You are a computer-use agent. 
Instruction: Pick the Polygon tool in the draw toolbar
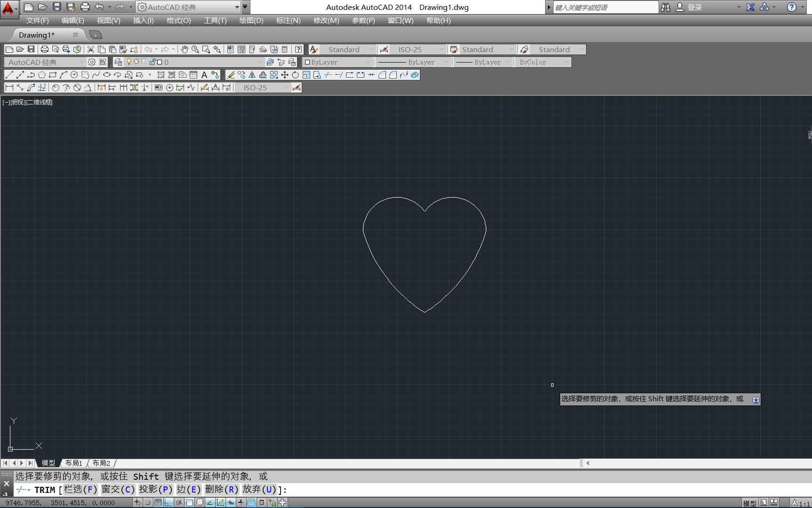42,75
